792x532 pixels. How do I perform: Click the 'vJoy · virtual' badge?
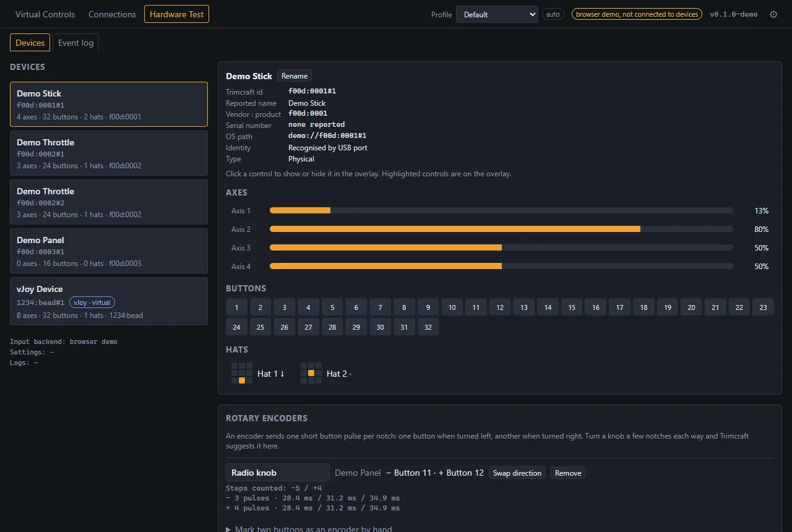[92, 302]
